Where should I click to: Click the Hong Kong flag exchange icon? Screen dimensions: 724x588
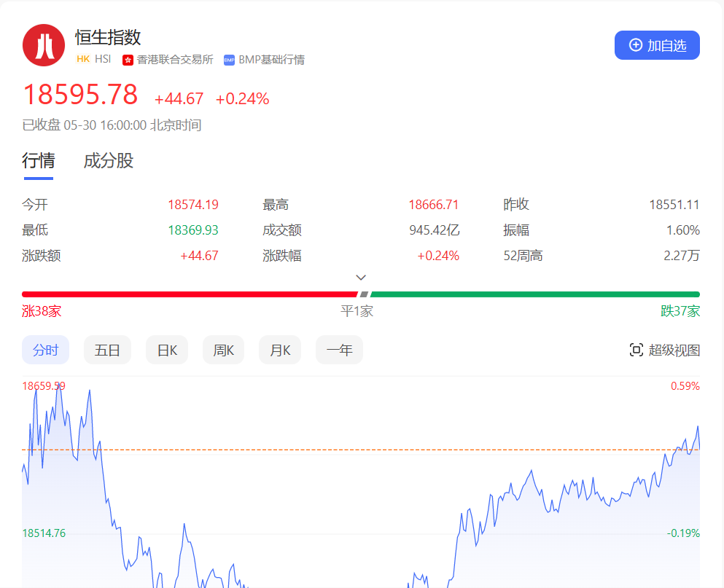[128, 60]
